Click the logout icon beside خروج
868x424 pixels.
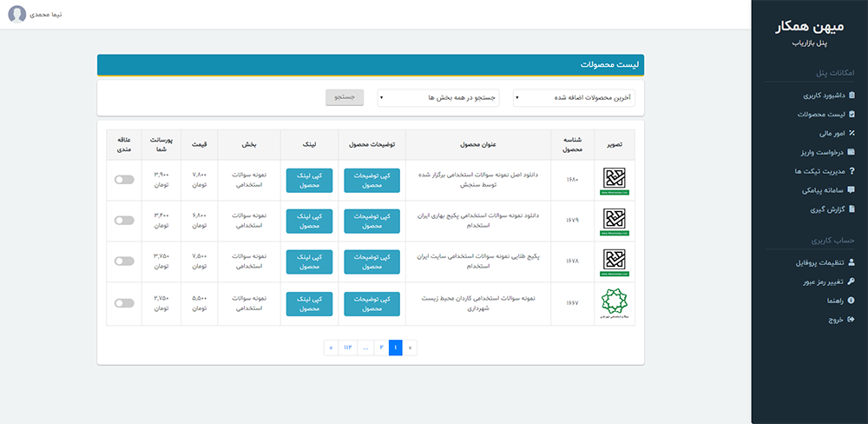click(852, 320)
